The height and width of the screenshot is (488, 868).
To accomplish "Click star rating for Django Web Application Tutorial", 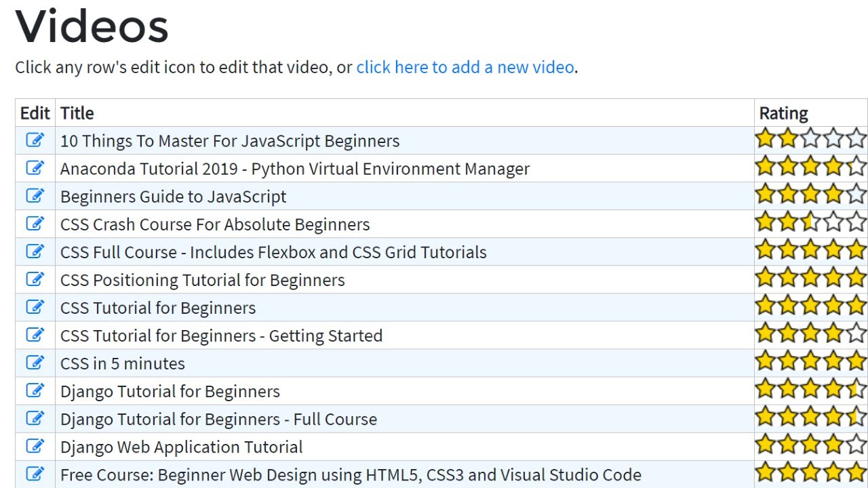I will [x=810, y=444].
